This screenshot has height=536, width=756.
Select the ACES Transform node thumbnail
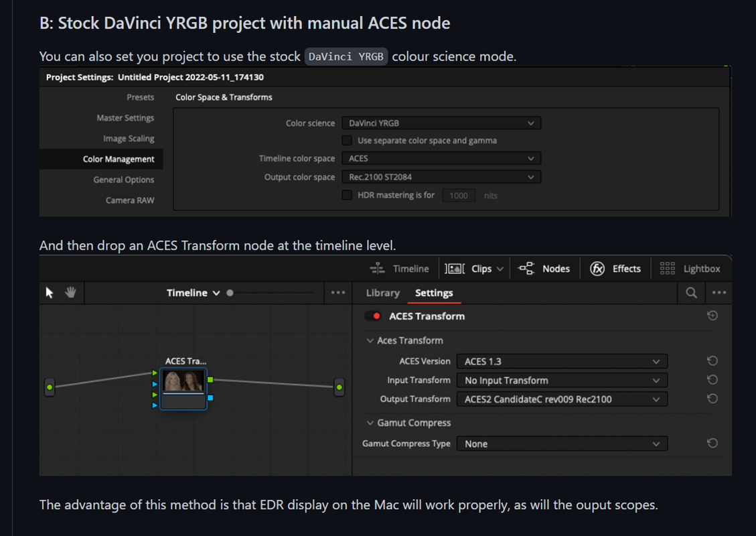coord(183,381)
